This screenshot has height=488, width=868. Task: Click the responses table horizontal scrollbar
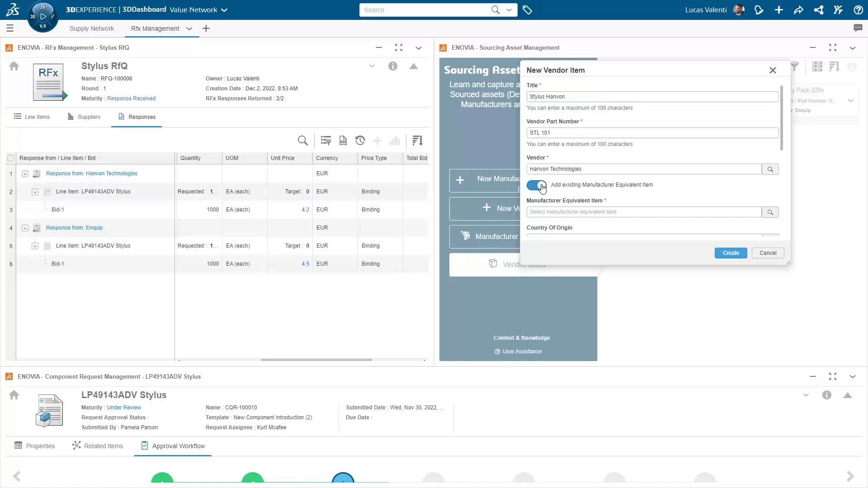pyautogui.click(x=316, y=360)
